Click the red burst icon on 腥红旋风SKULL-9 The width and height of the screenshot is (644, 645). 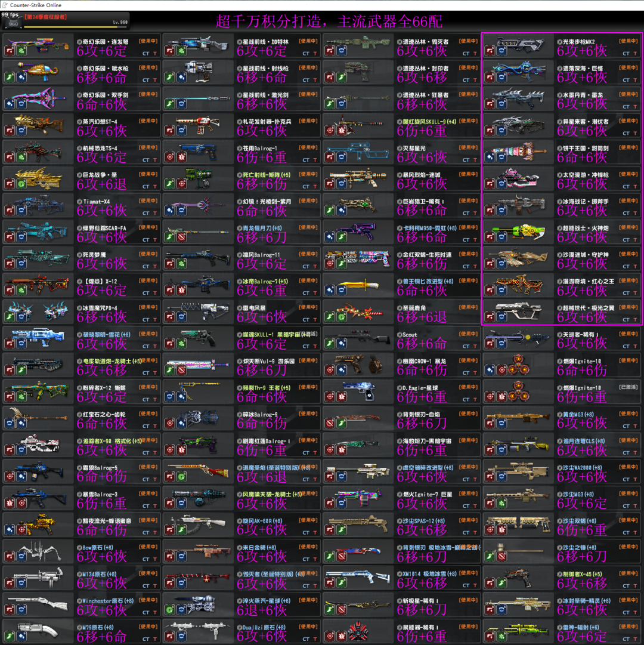(342, 131)
